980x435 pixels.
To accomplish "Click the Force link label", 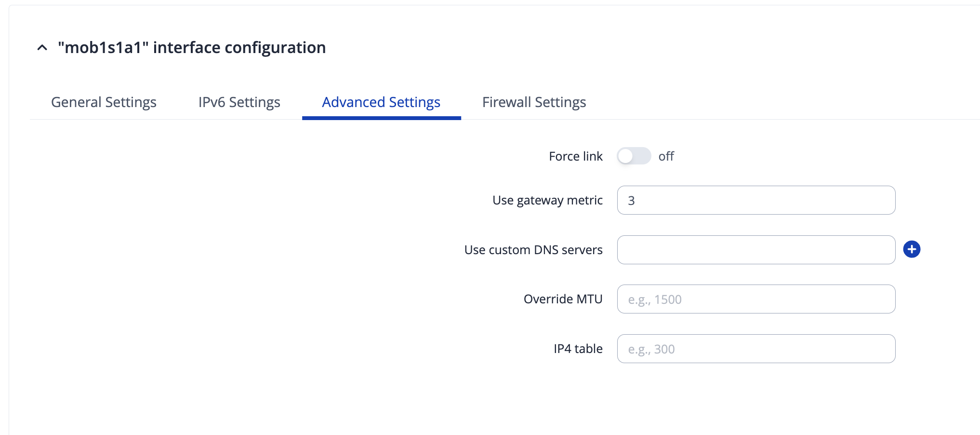I will pos(575,156).
